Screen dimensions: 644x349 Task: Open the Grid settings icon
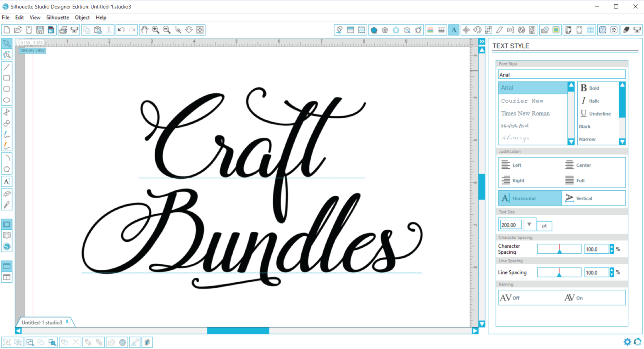591,30
